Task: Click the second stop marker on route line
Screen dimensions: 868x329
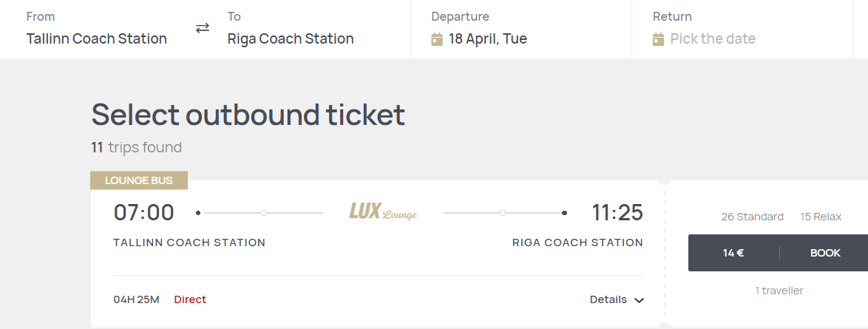Action: click(x=503, y=213)
